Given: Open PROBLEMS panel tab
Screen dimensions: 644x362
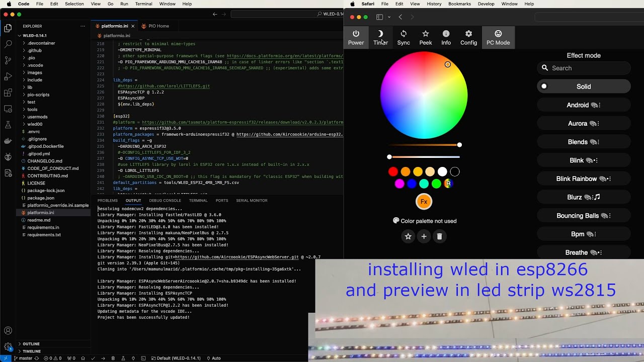Looking at the screenshot, I should (x=108, y=201).
